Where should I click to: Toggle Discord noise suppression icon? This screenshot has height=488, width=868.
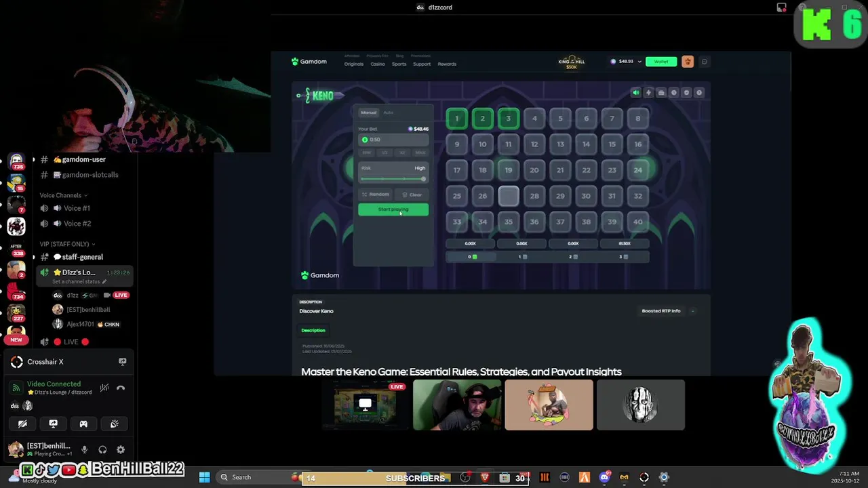tap(104, 388)
